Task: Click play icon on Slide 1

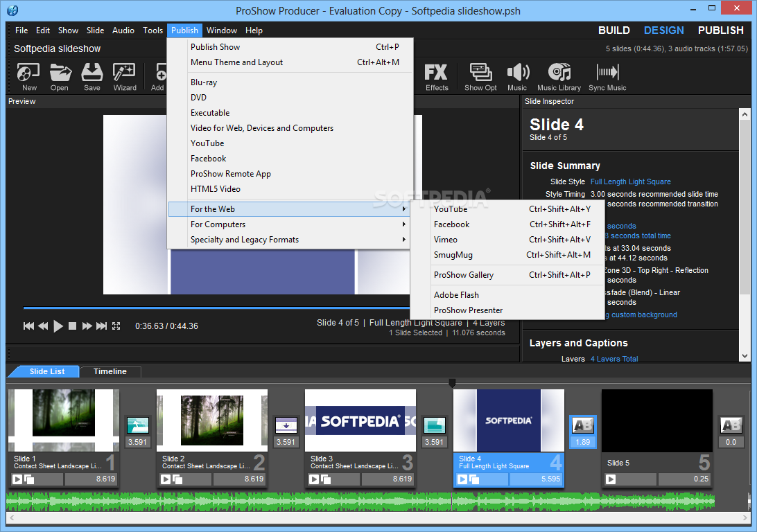Action: (17, 479)
